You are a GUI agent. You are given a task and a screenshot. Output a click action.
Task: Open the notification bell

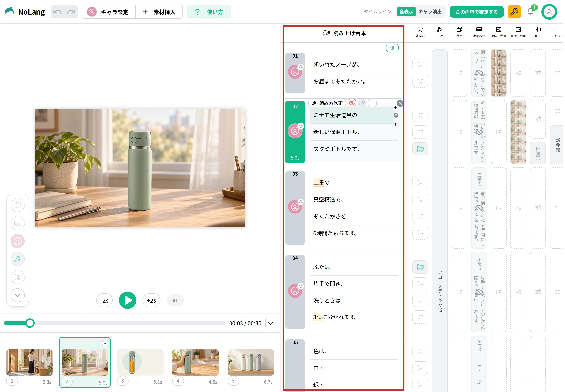(530, 12)
